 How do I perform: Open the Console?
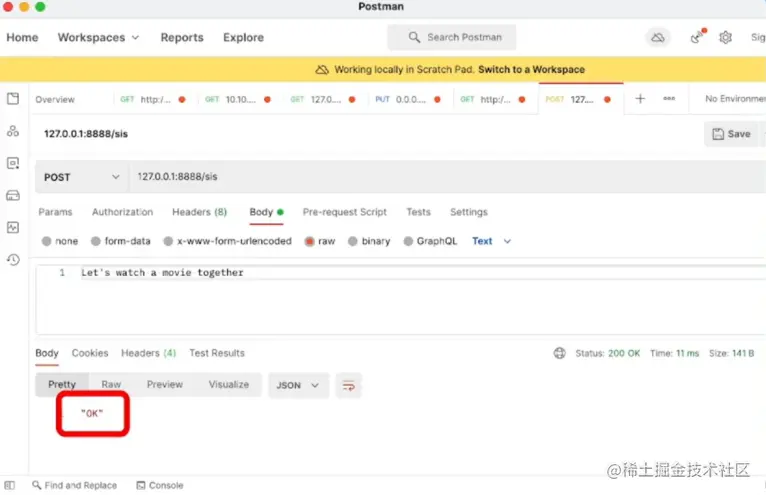point(160,485)
